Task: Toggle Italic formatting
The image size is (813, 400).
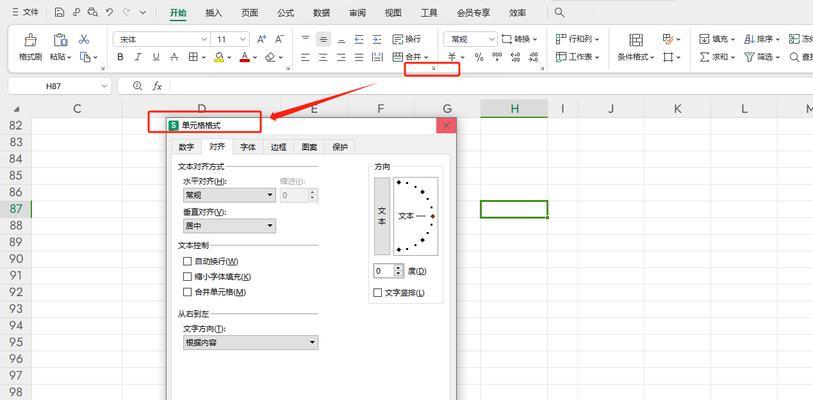Action: [x=138, y=57]
